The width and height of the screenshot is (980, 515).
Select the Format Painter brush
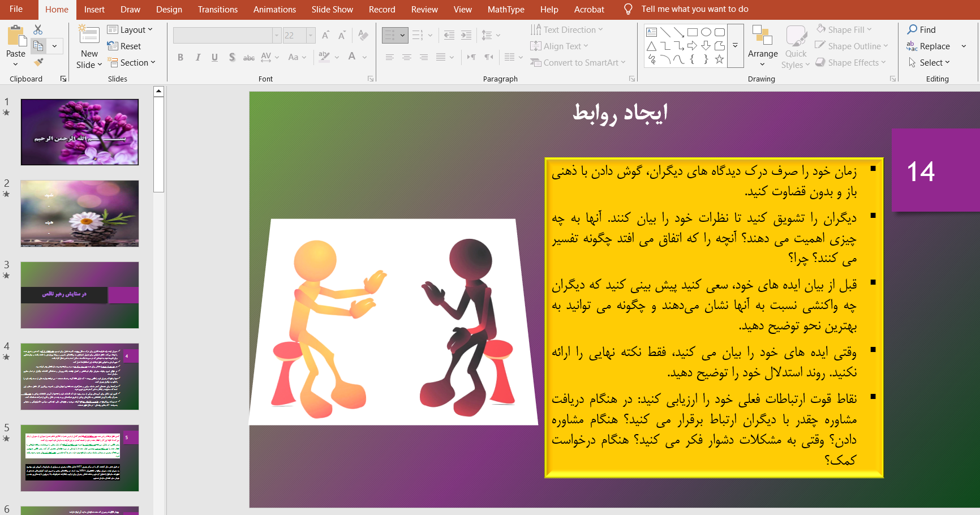(38, 62)
